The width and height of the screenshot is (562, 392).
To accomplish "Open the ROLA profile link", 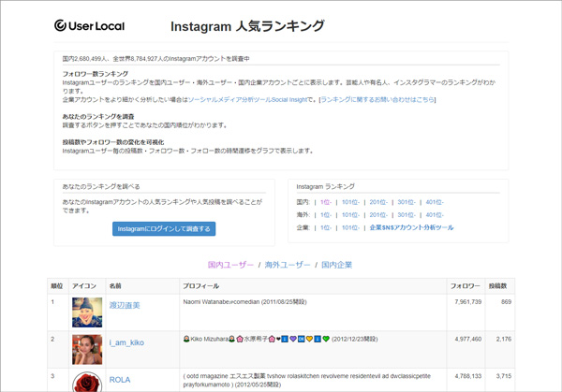I will click(x=120, y=380).
